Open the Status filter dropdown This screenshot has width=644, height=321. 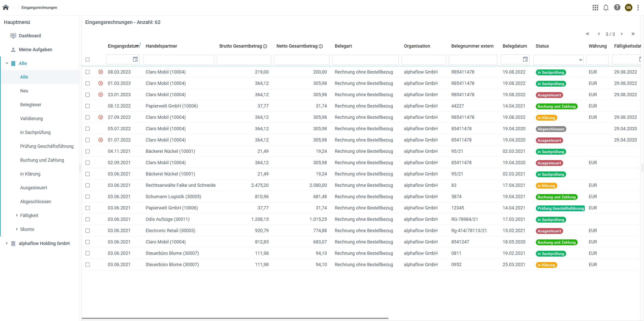coord(558,60)
